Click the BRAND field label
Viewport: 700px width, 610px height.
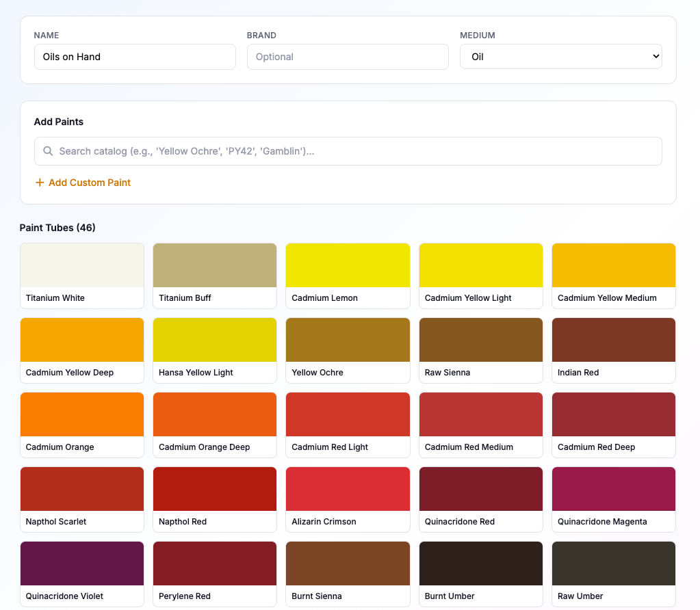pyautogui.click(x=261, y=36)
